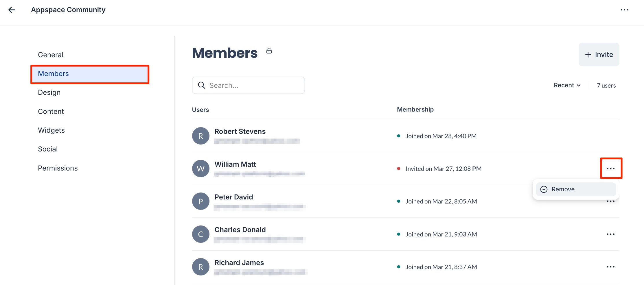The width and height of the screenshot is (644, 285).
Task: Click the Invite button
Action: (599, 55)
